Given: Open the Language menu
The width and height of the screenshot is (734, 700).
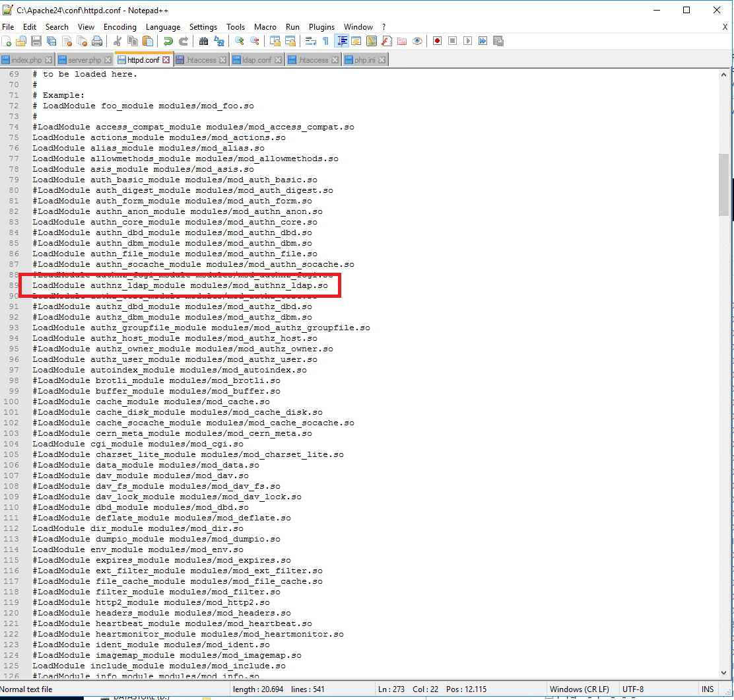Looking at the screenshot, I should [163, 27].
